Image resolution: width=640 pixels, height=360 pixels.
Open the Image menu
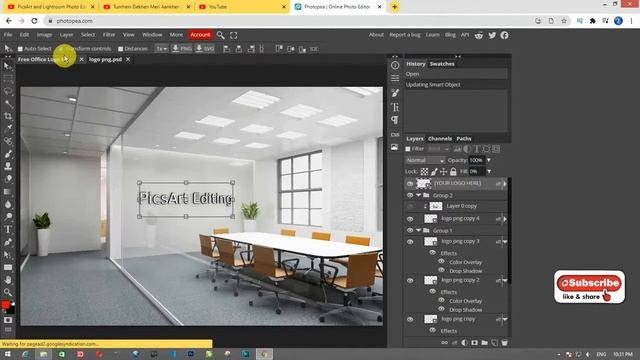pyautogui.click(x=44, y=35)
